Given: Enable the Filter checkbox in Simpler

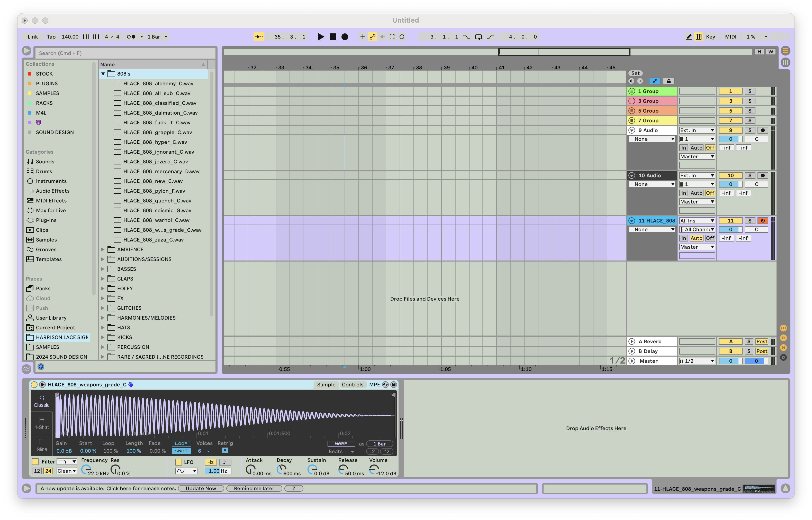Looking at the screenshot, I should pos(35,461).
